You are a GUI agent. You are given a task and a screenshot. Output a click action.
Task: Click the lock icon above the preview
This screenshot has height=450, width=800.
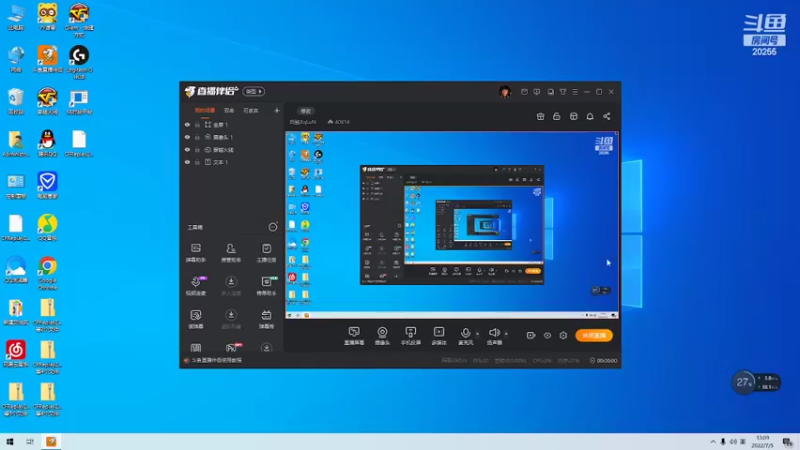pos(557,116)
